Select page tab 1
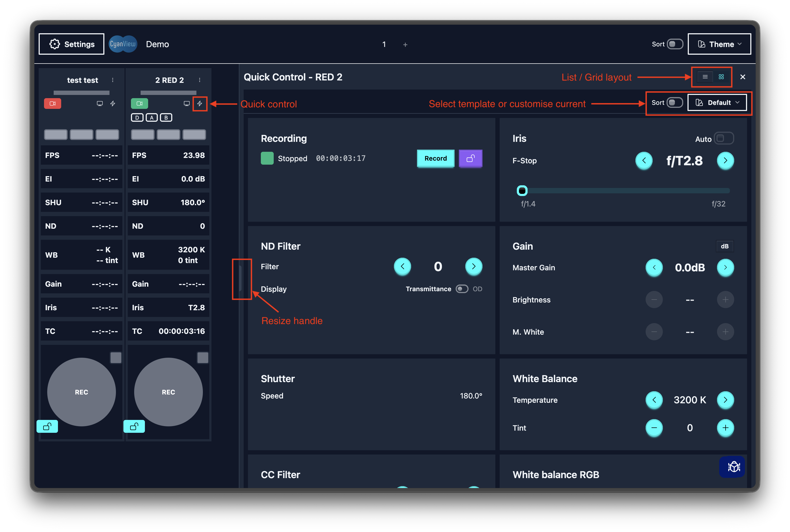790x532 pixels. tap(384, 45)
